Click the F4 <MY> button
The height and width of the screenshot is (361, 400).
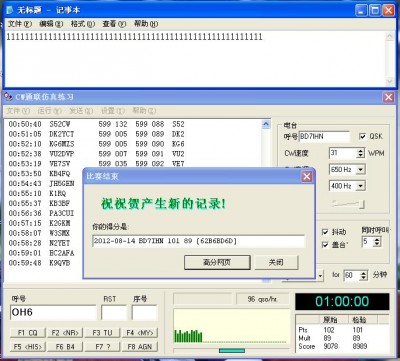pyautogui.click(x=140, y=333)
